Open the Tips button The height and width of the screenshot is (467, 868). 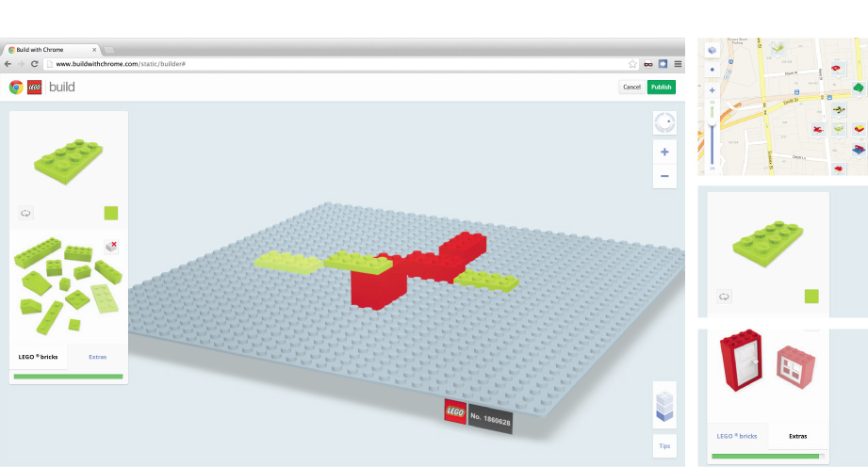tap(664, 446)
